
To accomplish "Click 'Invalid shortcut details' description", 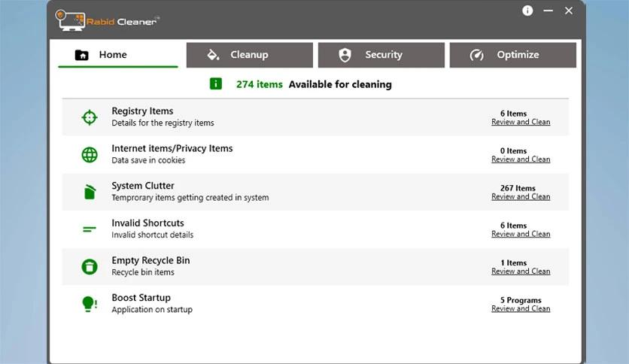I will [153, 235].
